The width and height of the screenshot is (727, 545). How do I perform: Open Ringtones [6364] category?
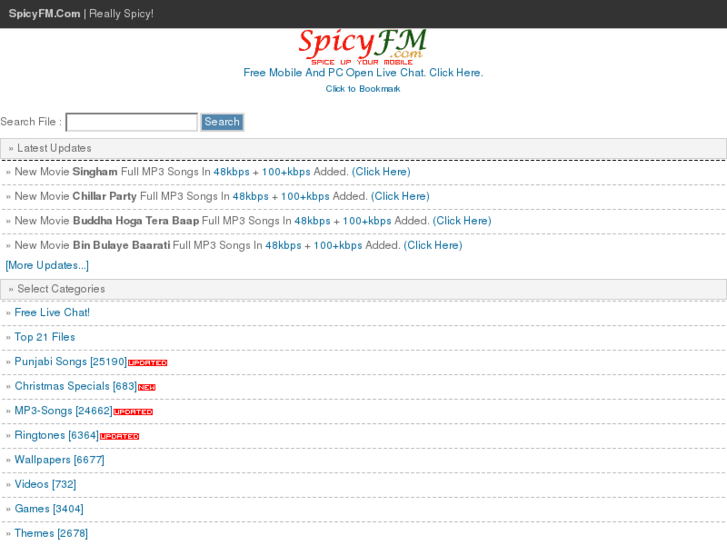point(57,436)
